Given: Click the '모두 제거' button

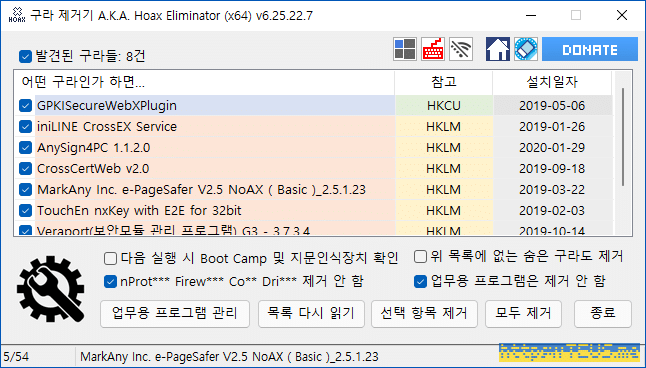Looking at the screenshot, I should 523,314.
